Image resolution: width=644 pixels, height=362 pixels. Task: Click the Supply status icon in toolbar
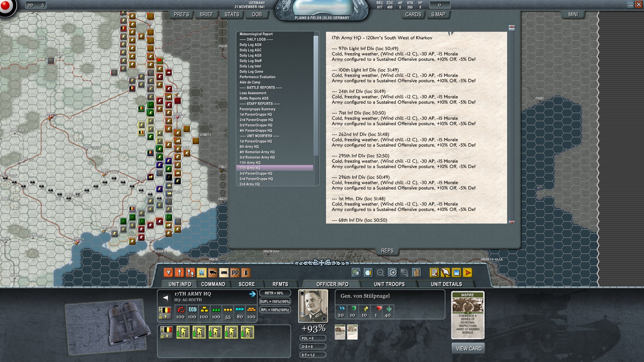pos(417,273)
